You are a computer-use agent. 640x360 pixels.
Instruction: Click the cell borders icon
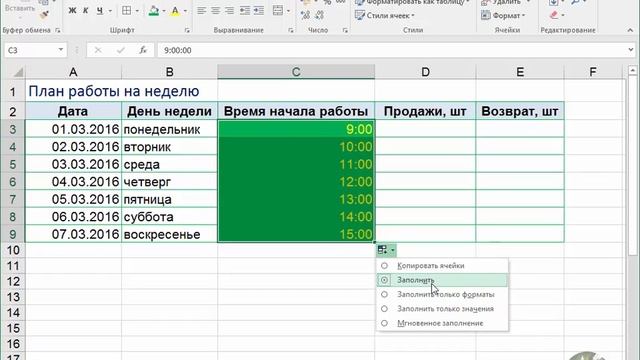pyautogui.click(x=127, y=11)
